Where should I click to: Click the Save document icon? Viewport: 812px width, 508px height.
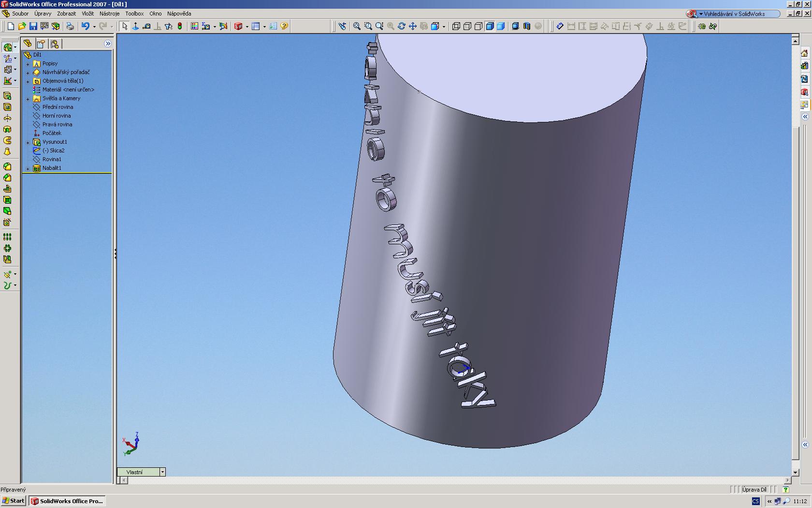33,26
